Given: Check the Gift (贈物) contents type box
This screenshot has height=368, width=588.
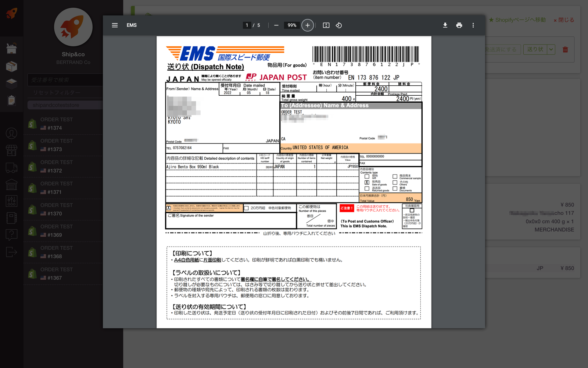Looking at the screenshot, I should pyautogui.click(x=367, y=176).
